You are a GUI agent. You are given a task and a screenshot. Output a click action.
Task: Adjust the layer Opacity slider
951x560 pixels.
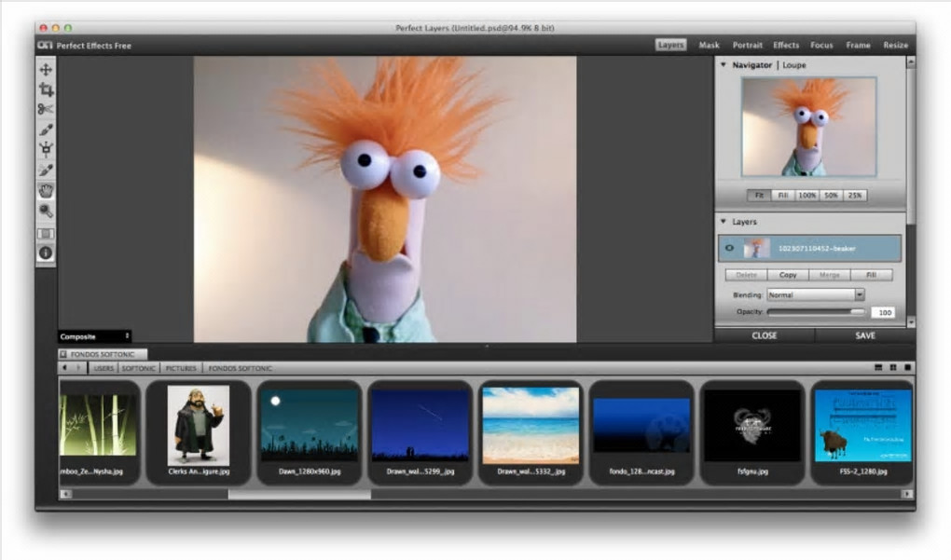pyautogui.click(x=817, y=311)
